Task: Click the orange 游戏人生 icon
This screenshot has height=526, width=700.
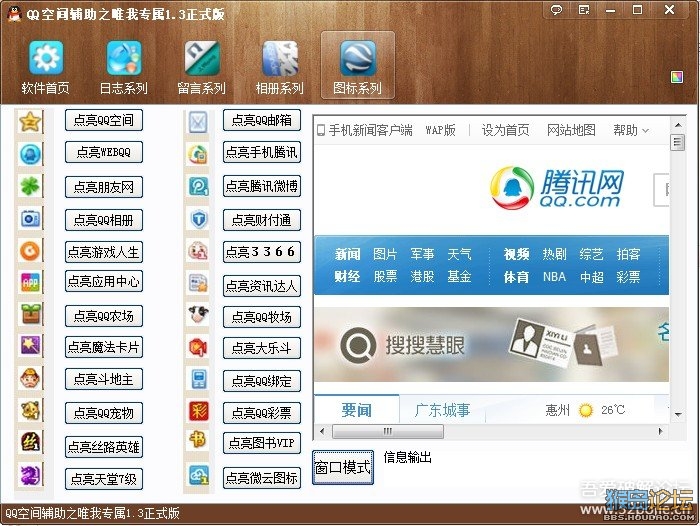Action: 30,251
